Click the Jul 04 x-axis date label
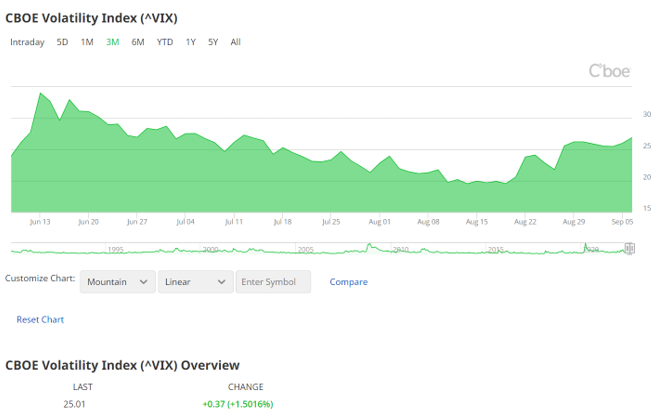This screenshot has height=417, width=657. point(185,222)
